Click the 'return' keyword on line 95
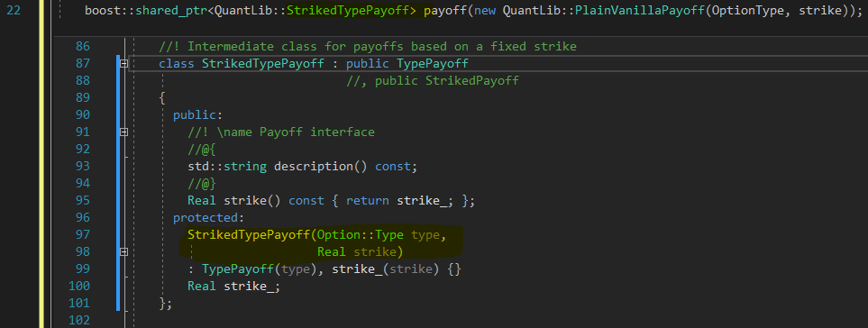This screenshot has width=868, height=328. pos(368,201)
